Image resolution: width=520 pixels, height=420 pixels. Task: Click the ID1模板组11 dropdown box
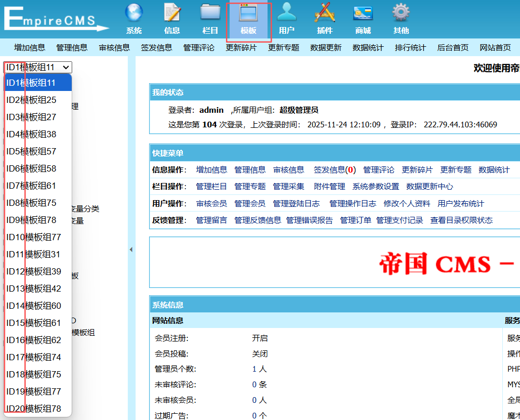coord(37,67)
